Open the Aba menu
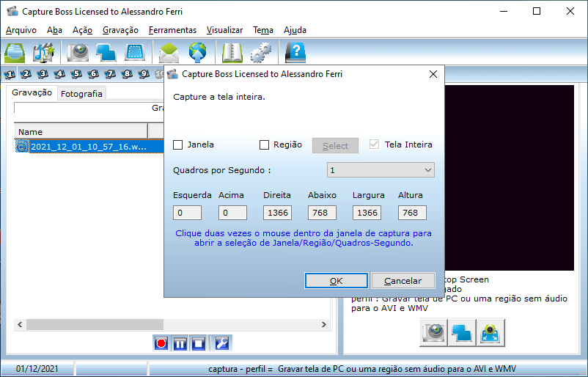588x377 pixels. pyautogui.click(x=54, y=30)
